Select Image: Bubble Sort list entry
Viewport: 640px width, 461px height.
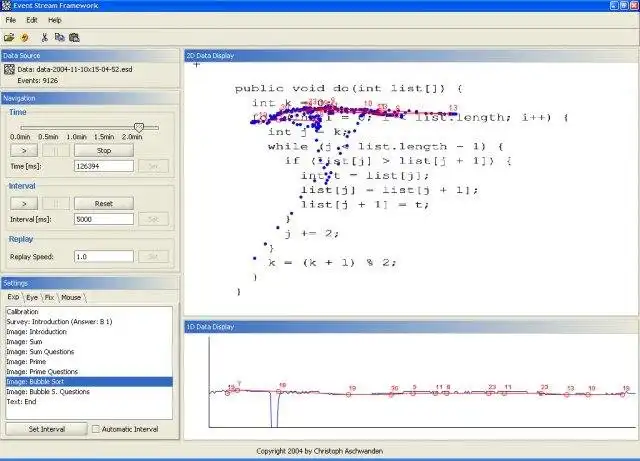[x=89, y=382]
